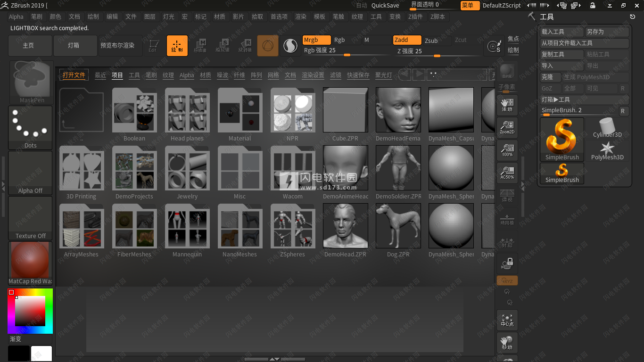Click the AC50% half-size icon
Image resolution: width=644 pixels, height=362 pixels.
tap(507, 173)
